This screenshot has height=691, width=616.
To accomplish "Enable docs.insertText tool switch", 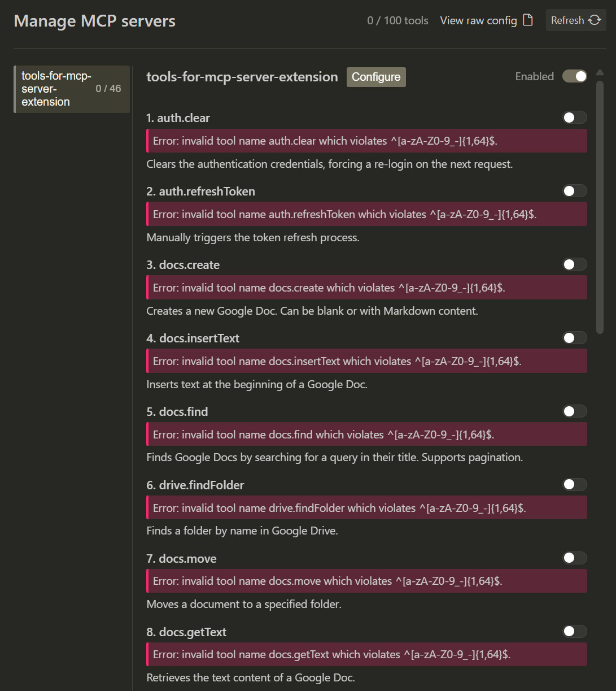I will 574,338.
